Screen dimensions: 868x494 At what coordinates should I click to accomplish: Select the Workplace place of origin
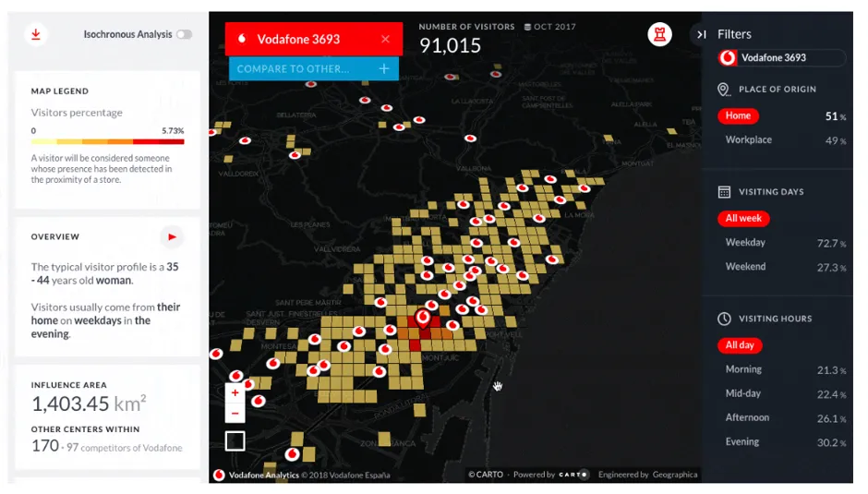coord(749,139)
